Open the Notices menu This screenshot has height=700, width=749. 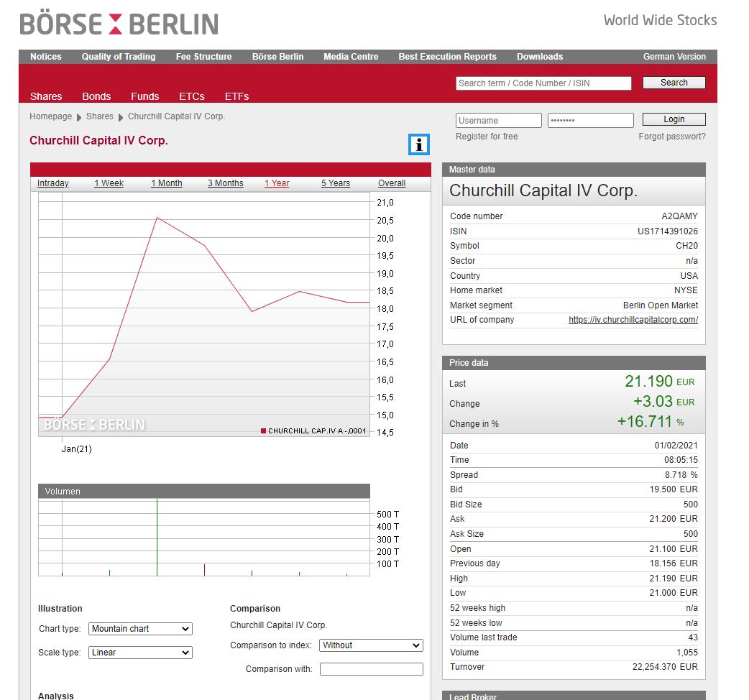click(46, 57)
